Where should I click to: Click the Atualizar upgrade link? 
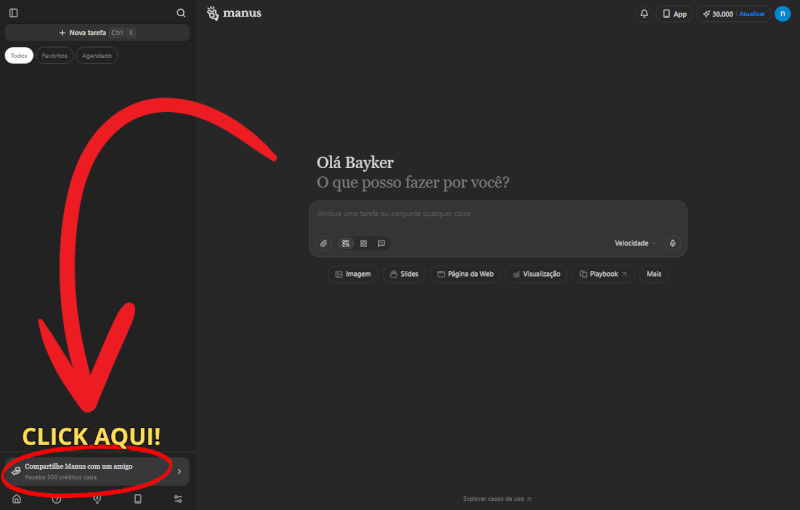752,14
